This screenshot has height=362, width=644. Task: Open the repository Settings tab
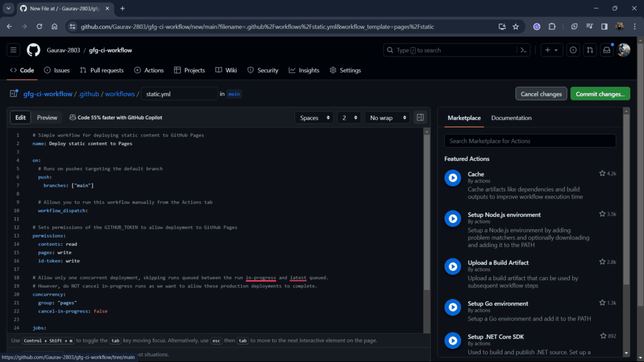tap(345, 70)
